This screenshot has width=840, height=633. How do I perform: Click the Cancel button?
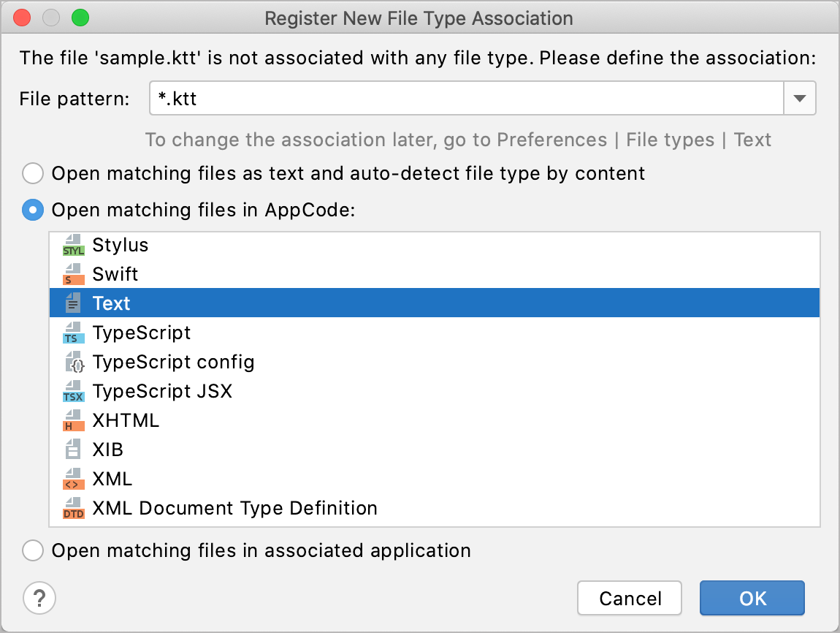[x=629, y=598]
